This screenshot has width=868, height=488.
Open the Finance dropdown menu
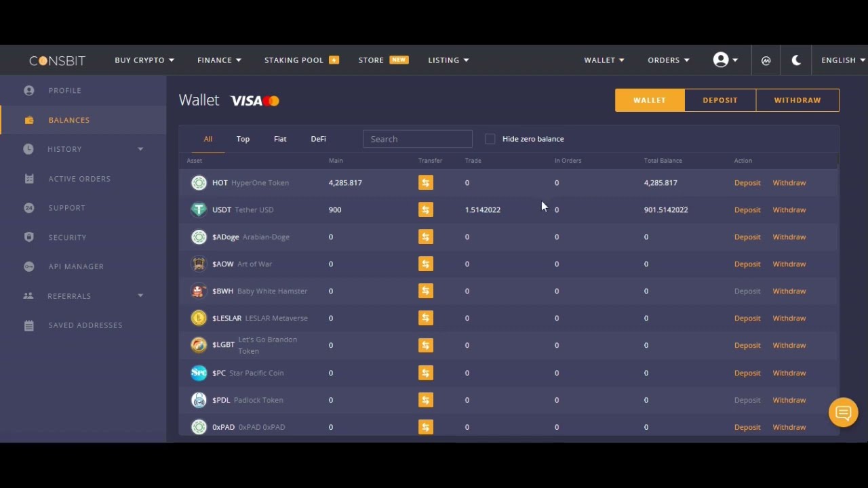click(x=219, y=60)
